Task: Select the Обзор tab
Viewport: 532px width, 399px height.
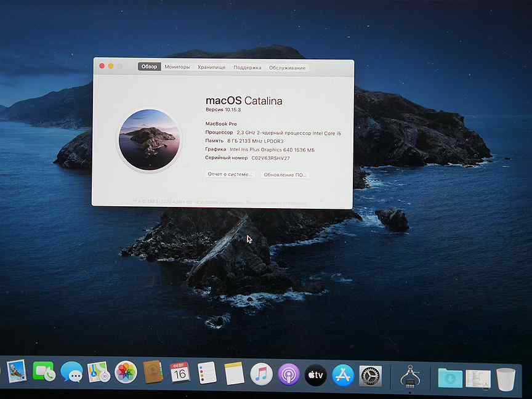Action: [x=149, y=66]
